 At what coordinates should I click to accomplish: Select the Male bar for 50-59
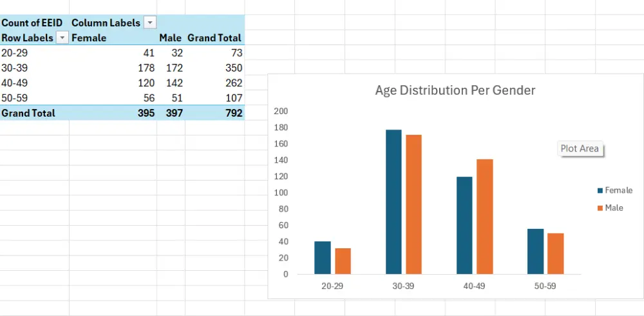pos(556,253)
